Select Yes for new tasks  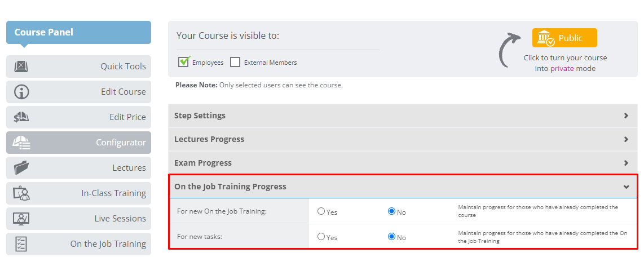tap(321, 237)
